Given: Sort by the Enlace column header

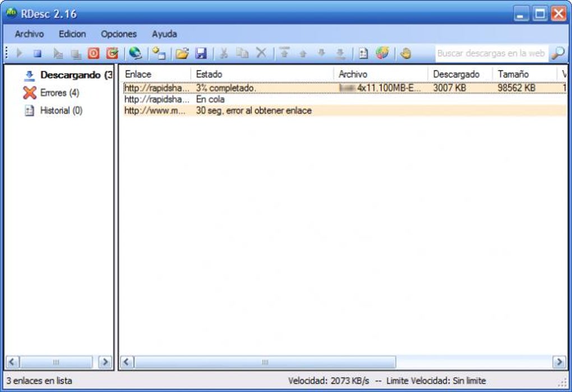Looking at the screenshot, I should point(156,74).
